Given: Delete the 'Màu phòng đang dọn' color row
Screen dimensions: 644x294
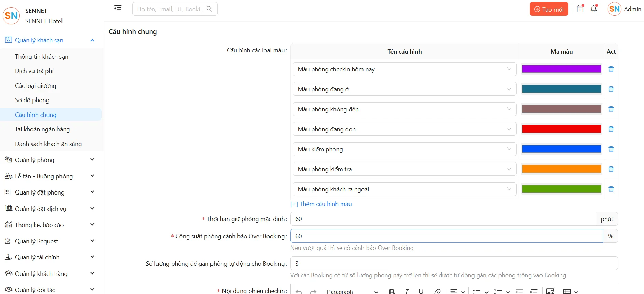Looking at the screenshot, I should (x=611, y=129).
